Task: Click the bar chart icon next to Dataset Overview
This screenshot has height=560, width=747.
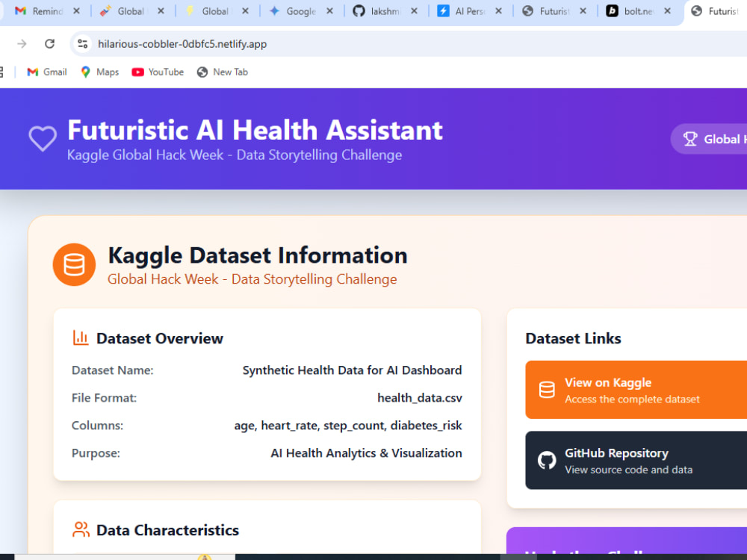Action: tap(81, 337)
